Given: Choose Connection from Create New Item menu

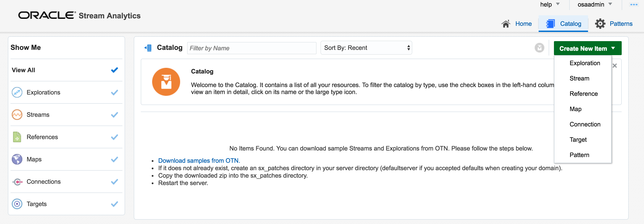Looking at the screenshot, I should (x=585, y=124).
